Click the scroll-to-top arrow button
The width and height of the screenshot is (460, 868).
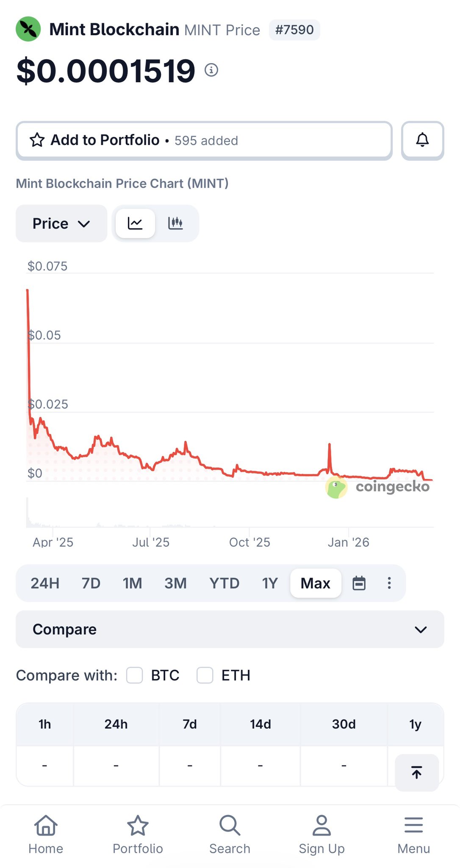click(417, 772)
